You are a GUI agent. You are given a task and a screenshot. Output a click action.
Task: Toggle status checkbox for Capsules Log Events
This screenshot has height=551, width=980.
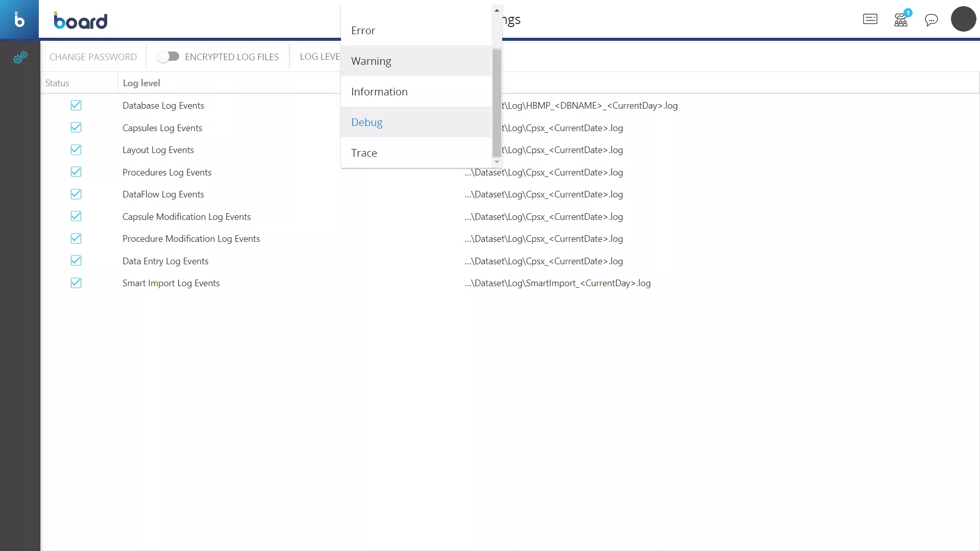coord(76,127)
